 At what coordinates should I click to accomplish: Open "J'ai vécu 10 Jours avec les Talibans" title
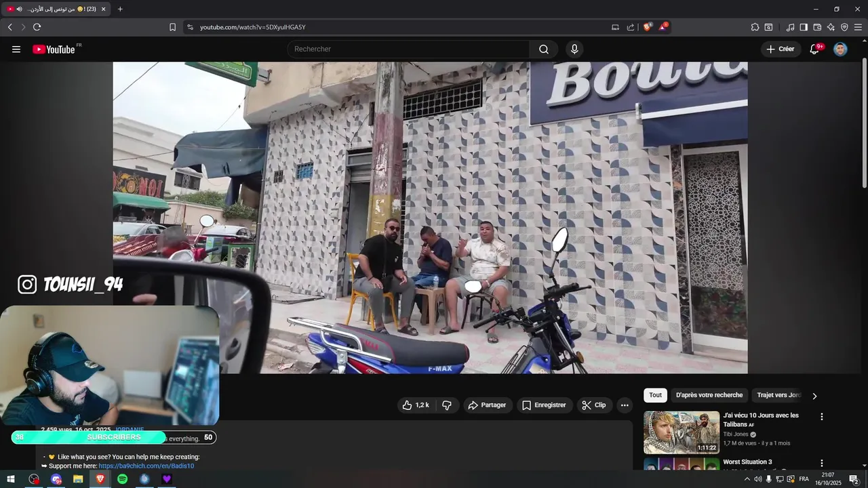761,420
